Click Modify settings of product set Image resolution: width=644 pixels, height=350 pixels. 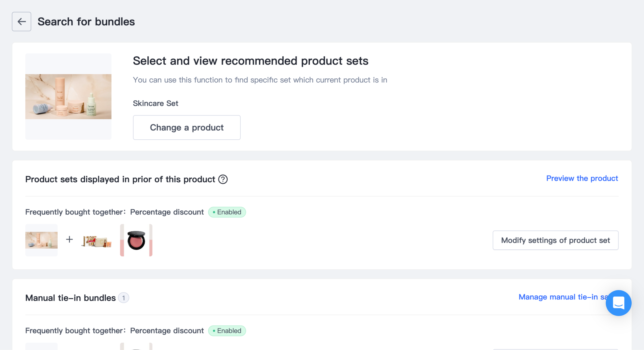coord(555,240)
